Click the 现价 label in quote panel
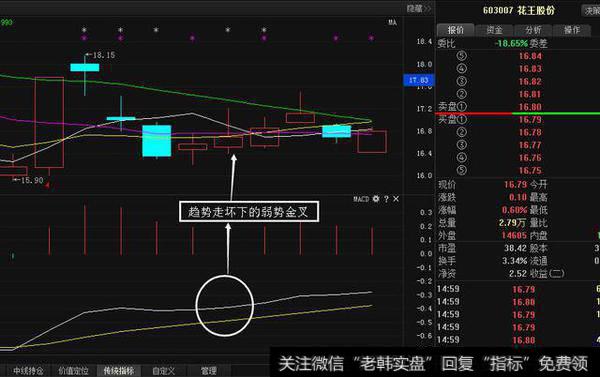 click(x=447, y=184)
